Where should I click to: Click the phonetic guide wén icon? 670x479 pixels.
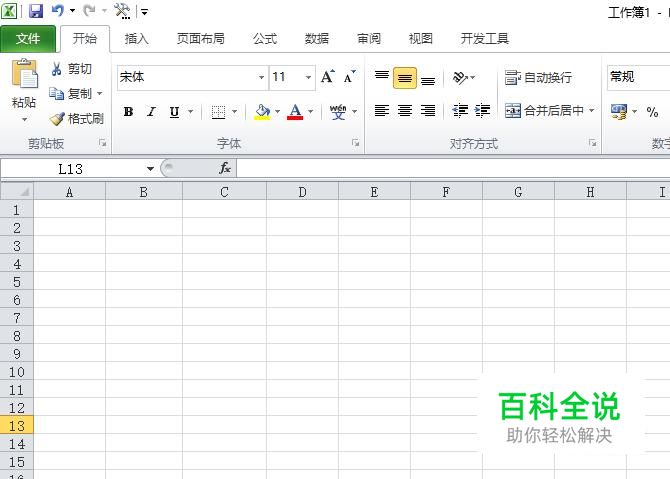[x=338, y=112]
